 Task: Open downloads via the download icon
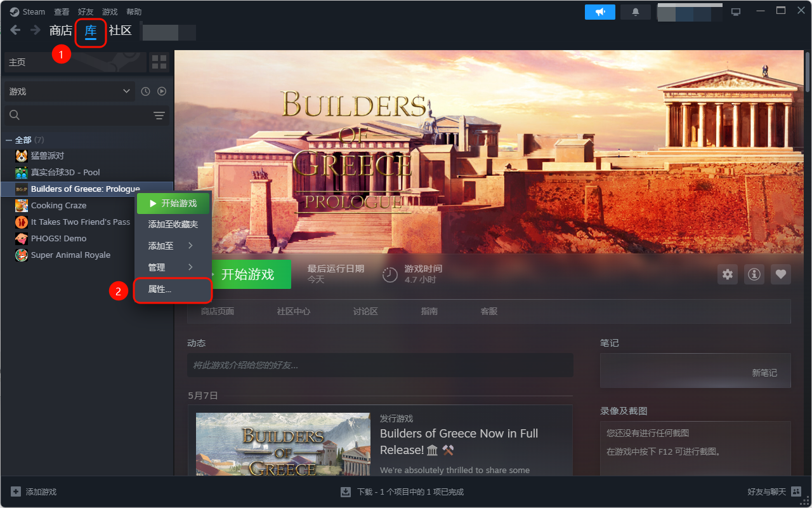point(346,491)
